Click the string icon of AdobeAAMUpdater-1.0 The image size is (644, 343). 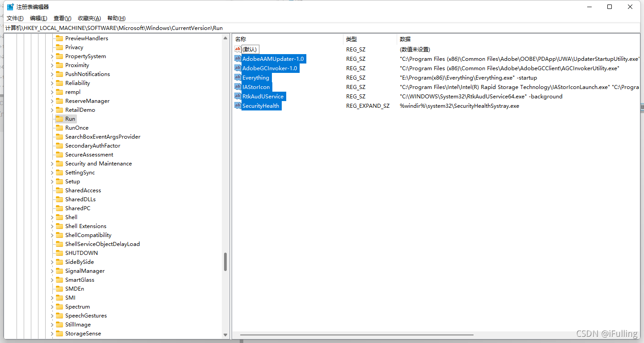pyautogui.click(x=238, y=59)
